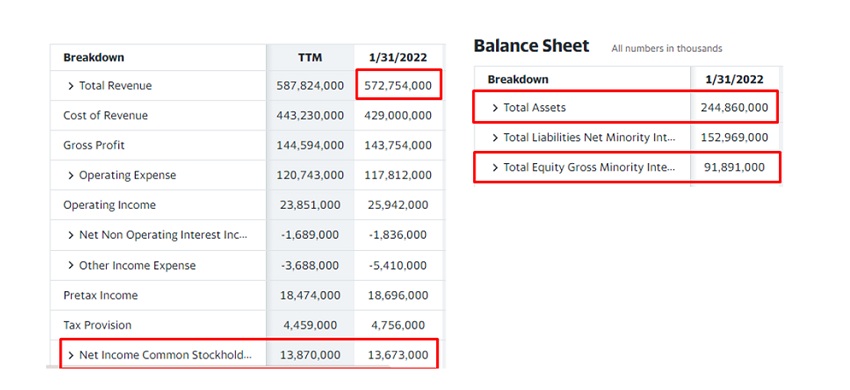This screenshot has width=850, height=390.
Task: Click the Balance Sheet heading
Action: pyautogui.click(x=531, y=46)
